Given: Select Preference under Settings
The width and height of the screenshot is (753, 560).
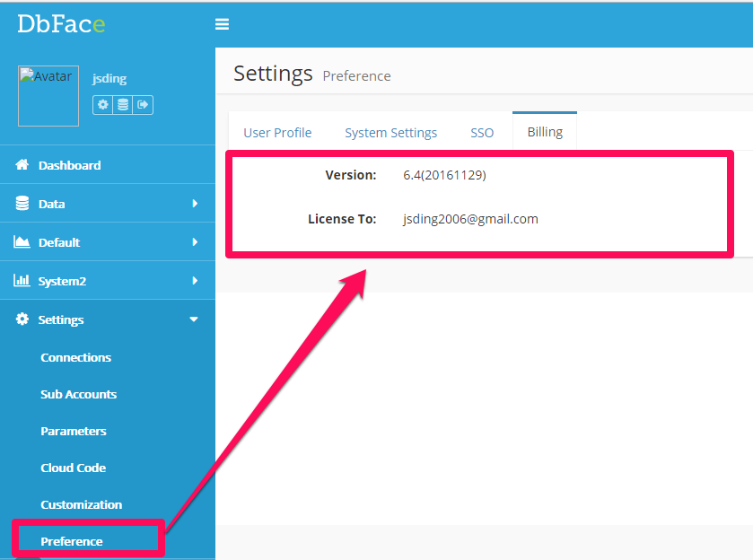Looking at the screenshot, I should point(72,541).
